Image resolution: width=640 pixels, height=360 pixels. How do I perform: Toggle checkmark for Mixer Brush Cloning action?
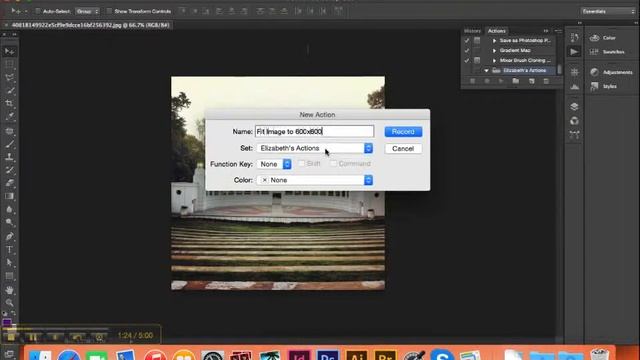point(467,60)
